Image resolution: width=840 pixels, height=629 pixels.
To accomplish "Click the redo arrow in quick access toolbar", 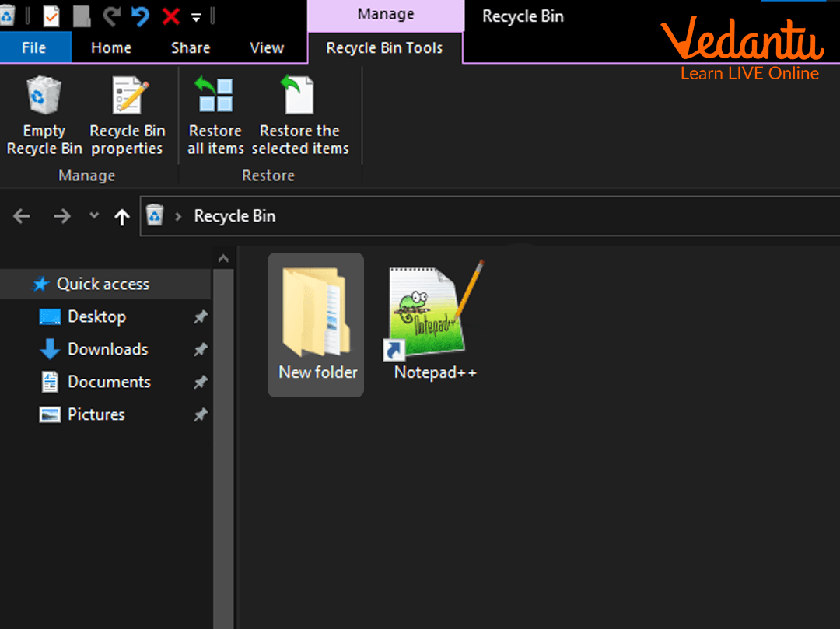I will tap(111, 16).
